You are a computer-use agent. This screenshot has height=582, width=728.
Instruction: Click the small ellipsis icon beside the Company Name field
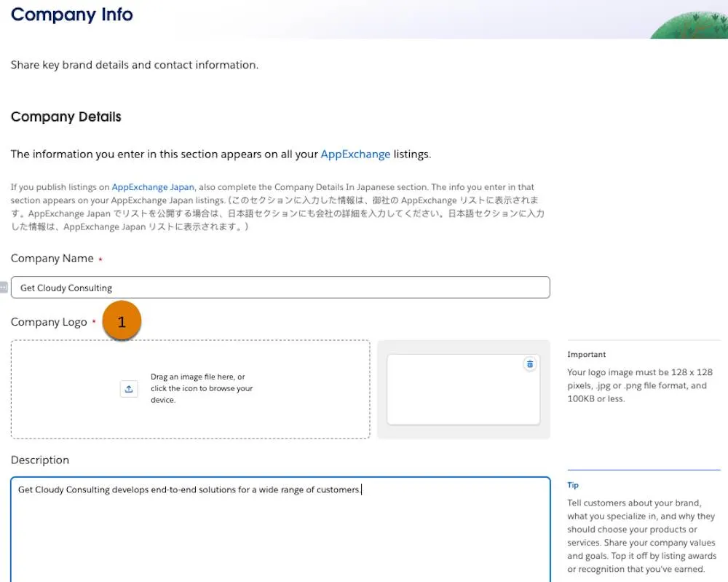[3, 288]
